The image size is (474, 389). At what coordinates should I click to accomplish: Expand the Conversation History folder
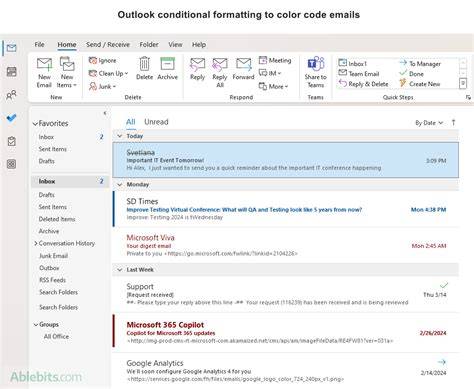tap(36, 244)
